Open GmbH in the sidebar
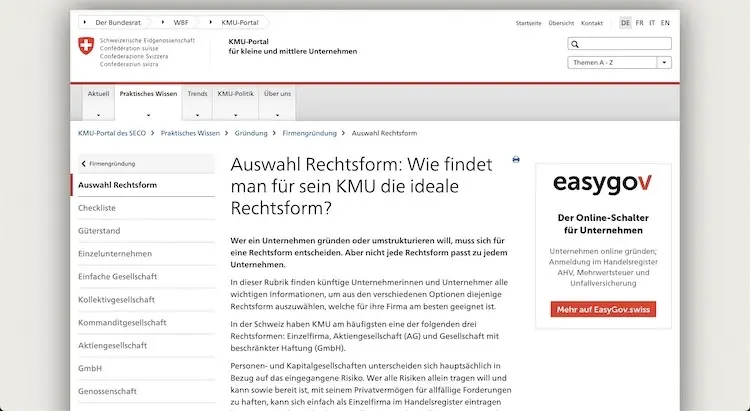750x411 pixels. click(90, 368)
